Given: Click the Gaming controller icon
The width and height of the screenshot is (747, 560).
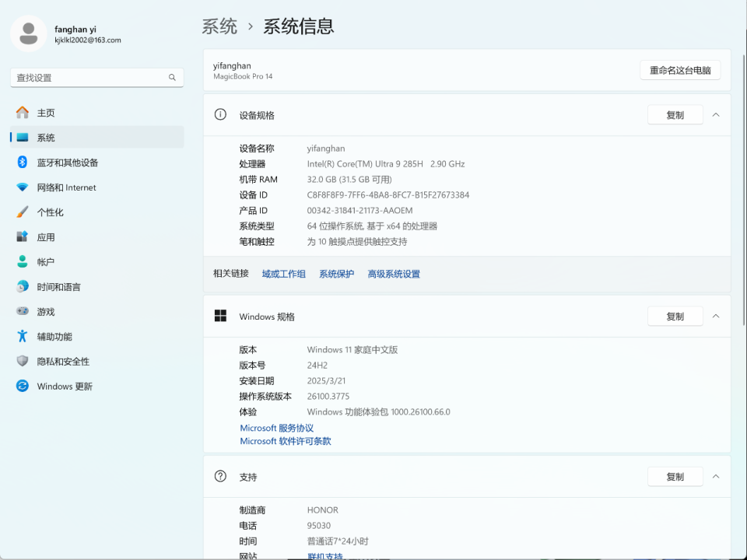Looking at the screenshot, I should pyautogui.click(x=23, y=311).
